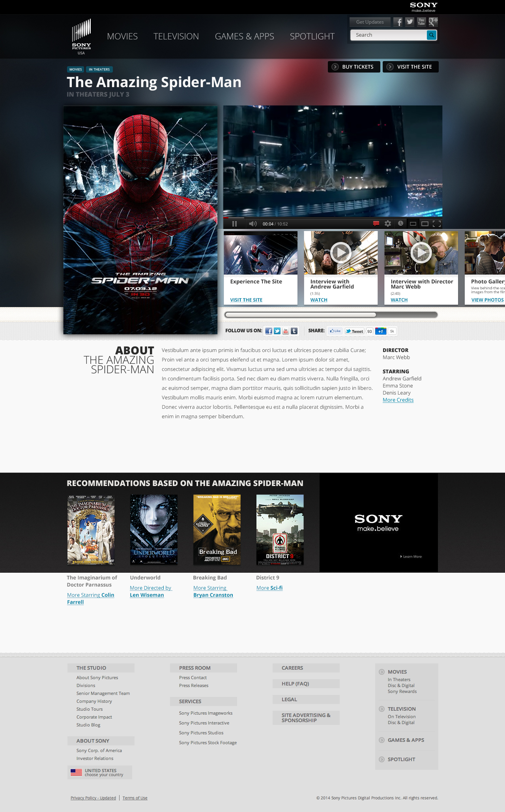The width and height of the screenshot is (505, 812).
Task: Open the GAMES & APPS navigation menu
Action: tap(244, 36)
